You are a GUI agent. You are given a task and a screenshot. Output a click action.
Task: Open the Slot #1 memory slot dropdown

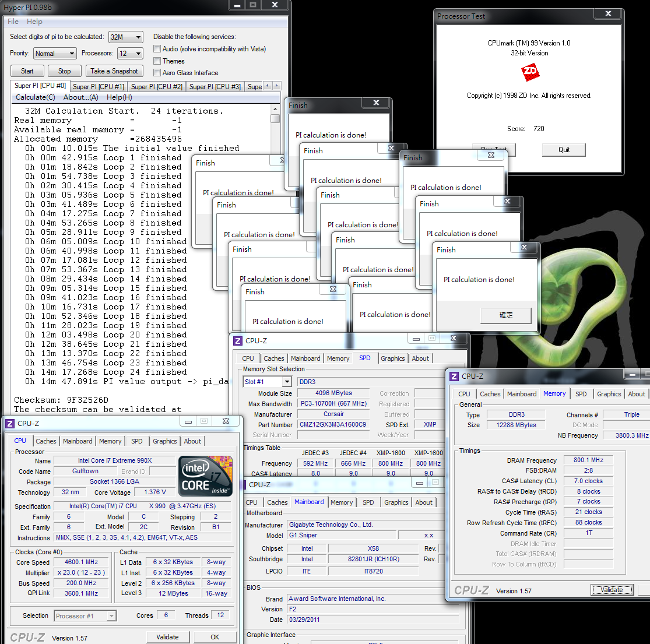(x=268, y=382)
